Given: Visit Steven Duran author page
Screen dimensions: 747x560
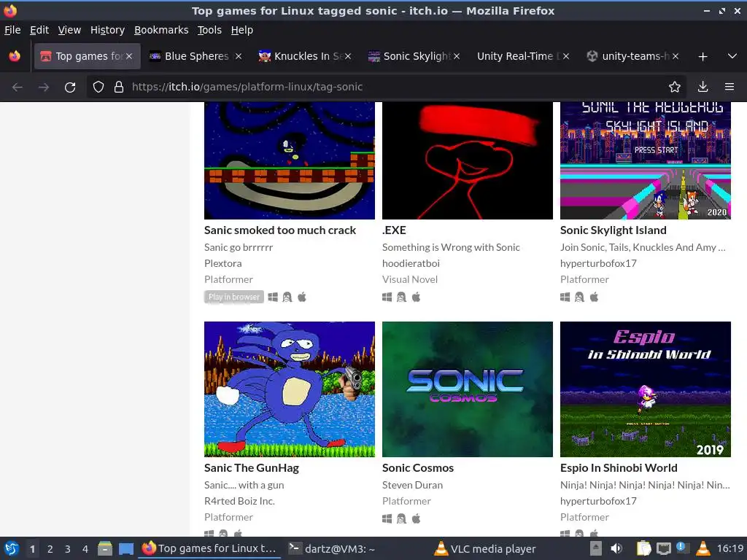Looking at the screenshot, I should point(413,485).
